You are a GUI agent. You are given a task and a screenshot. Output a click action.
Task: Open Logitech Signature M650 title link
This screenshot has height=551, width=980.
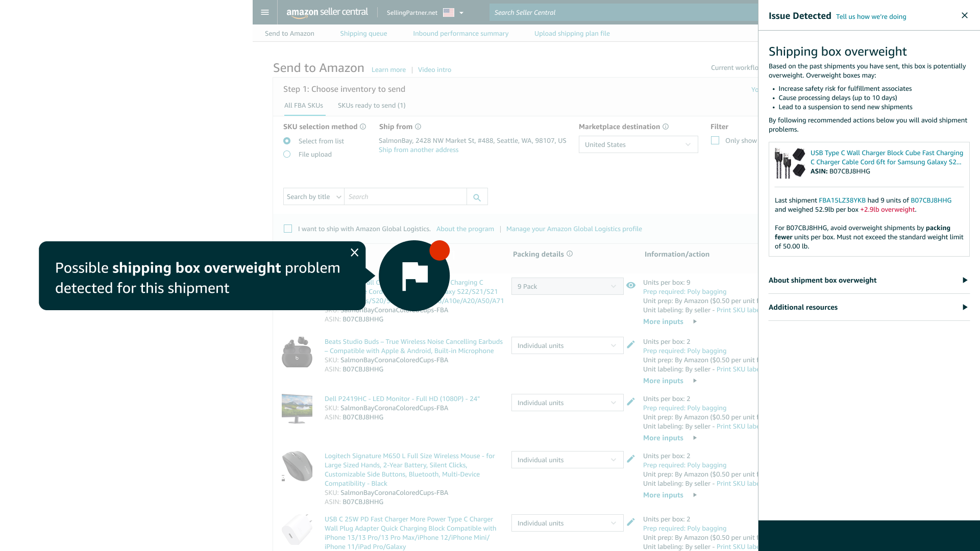409,470
